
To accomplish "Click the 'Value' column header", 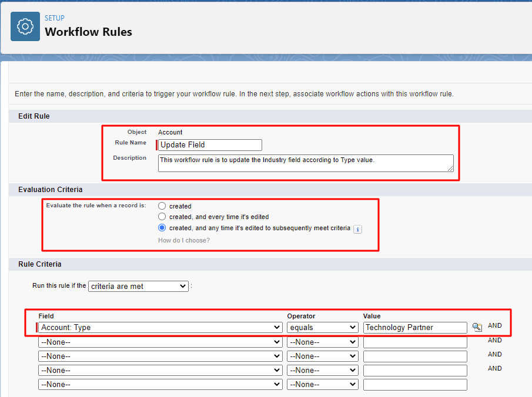I will [x=372, y=316].
